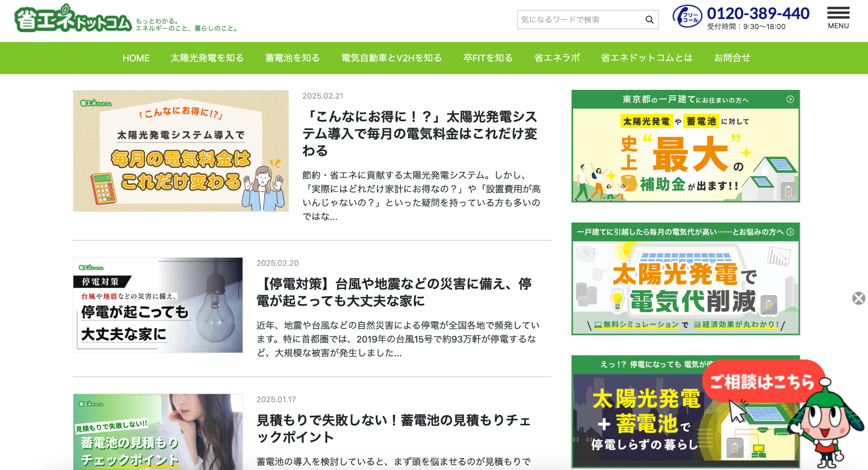Open the HOME menu item
This screenshot has height=470, width=868.
click(x=136, y=58)
